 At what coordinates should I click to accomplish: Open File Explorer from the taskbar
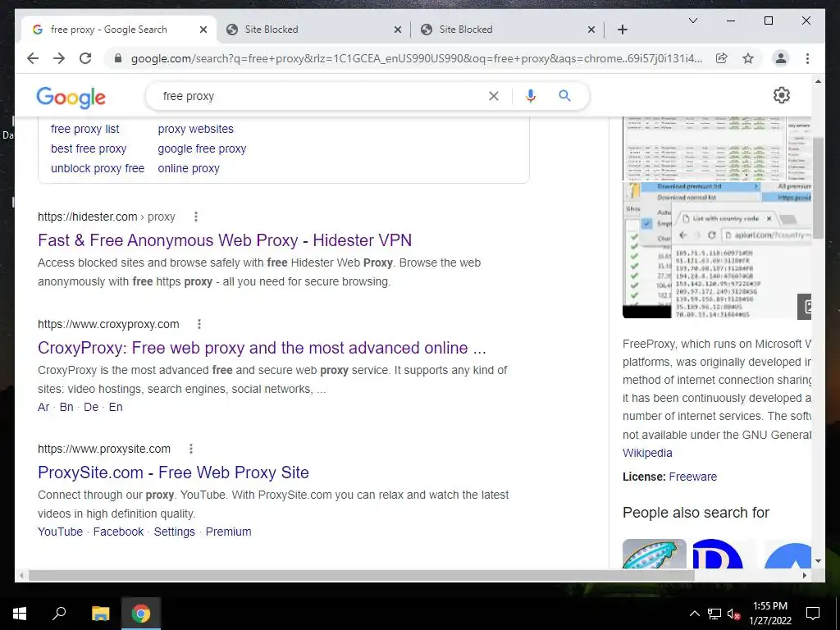coord(100,614)
